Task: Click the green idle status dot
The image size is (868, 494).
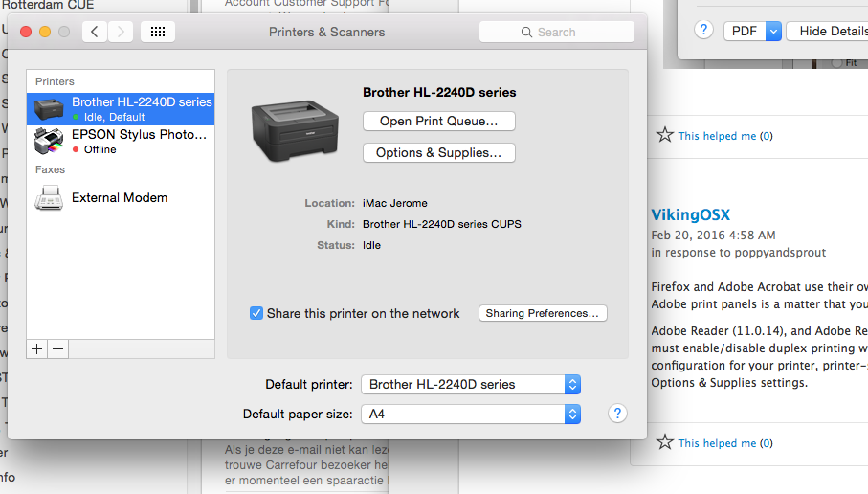Action: [x=76, y=117]
